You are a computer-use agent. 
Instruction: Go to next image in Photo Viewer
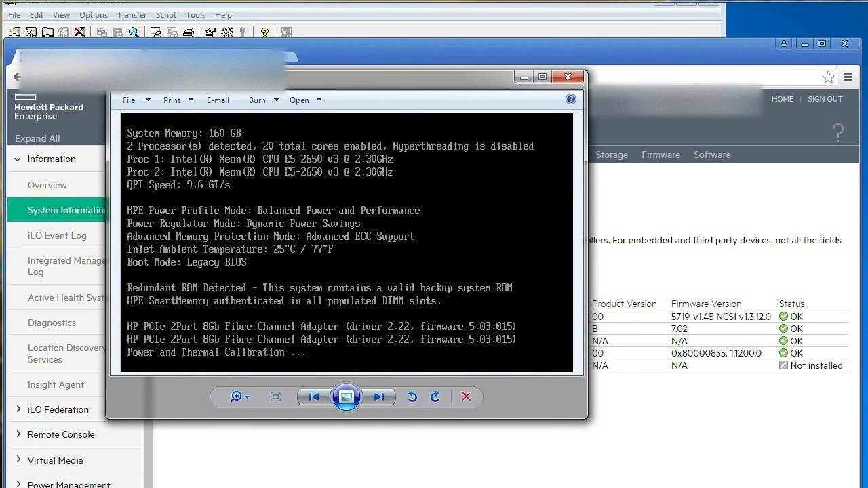click(x=378, y=397)
